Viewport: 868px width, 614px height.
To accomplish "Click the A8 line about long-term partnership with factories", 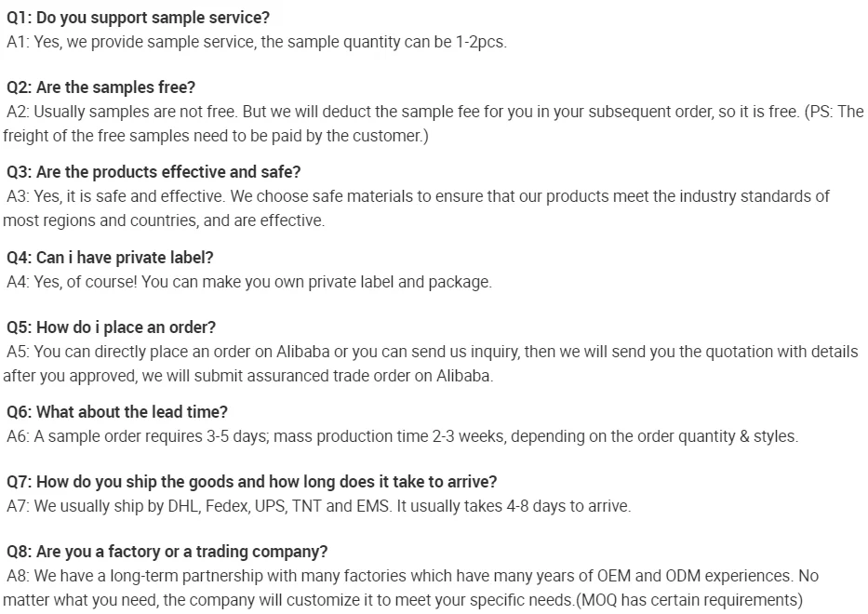I will click(413, 576).
